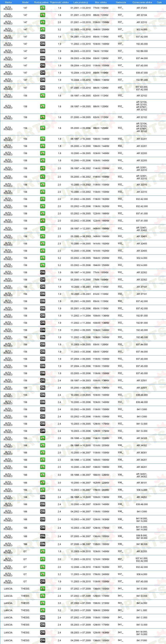Click the date range 04.2006 -> 07.2009
Viewport: 166px width, 644px height.
coord(81,640)
